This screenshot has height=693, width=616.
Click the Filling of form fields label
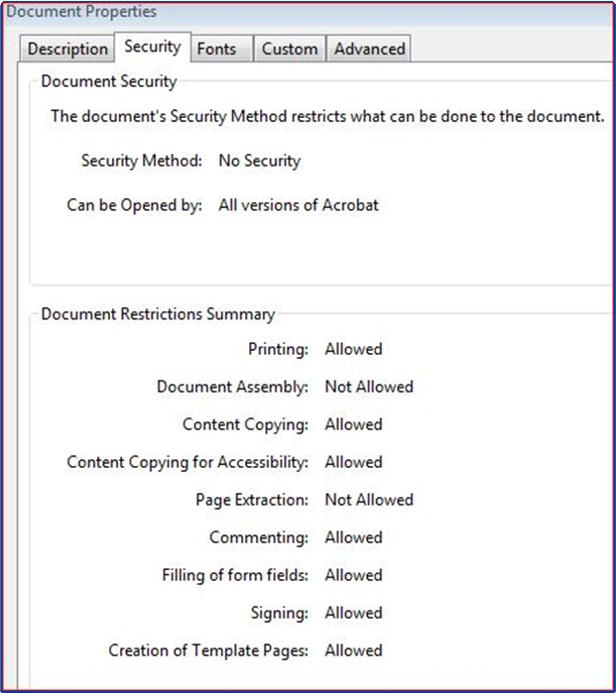click(x=235, y=575)
